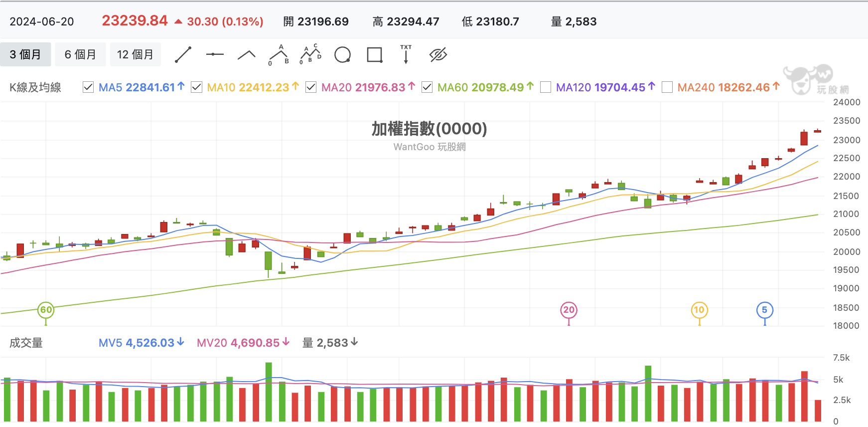Hide drawings with the crossed-eye icon

pyautogui.click(x=438, y=54)
